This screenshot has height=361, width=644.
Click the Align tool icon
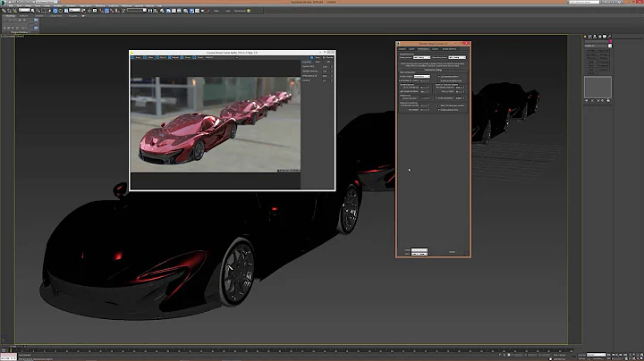(x=156, y=11)
